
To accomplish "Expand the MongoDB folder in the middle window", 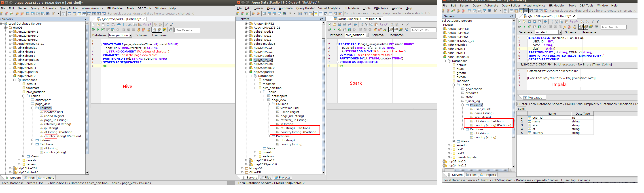I will coord(242,168).
